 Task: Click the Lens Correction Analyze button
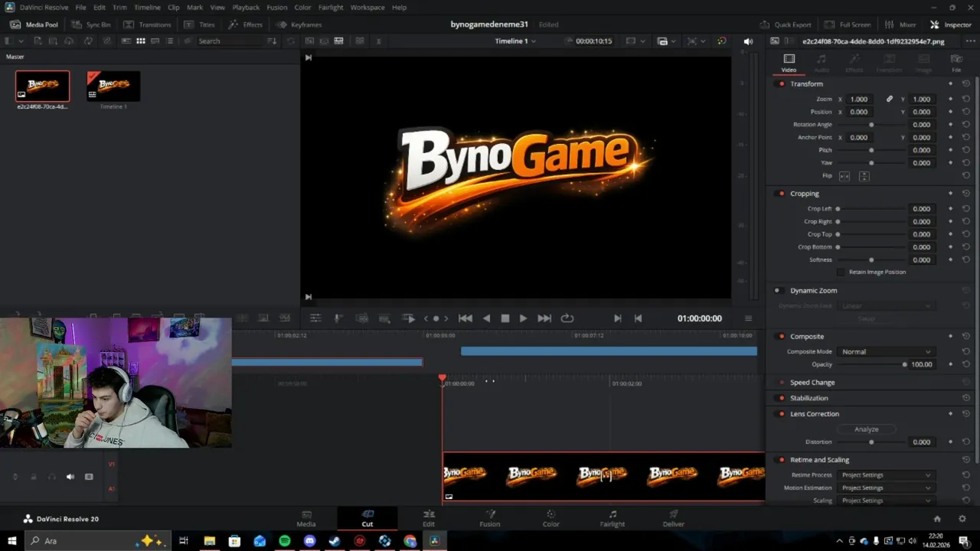coord(866,429)
